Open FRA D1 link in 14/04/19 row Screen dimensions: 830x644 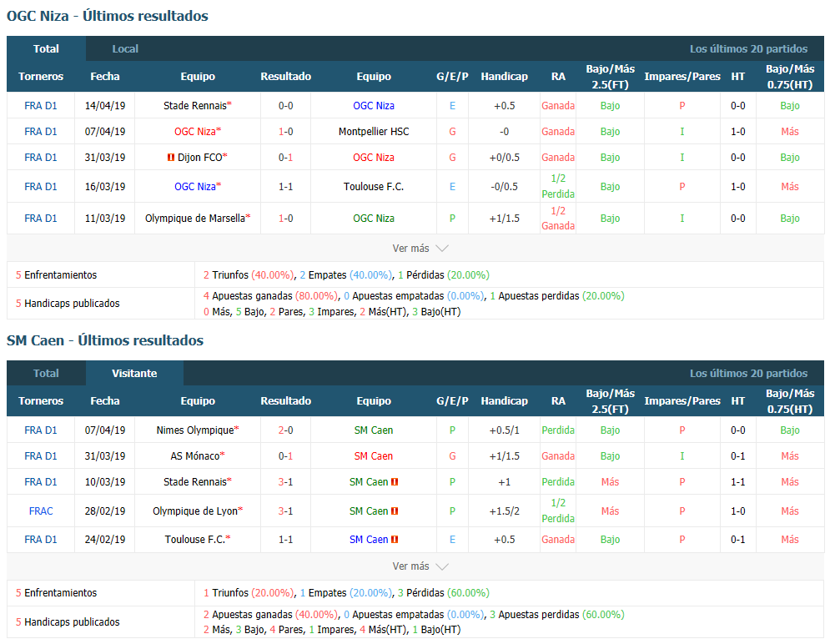tap(41, 106)
